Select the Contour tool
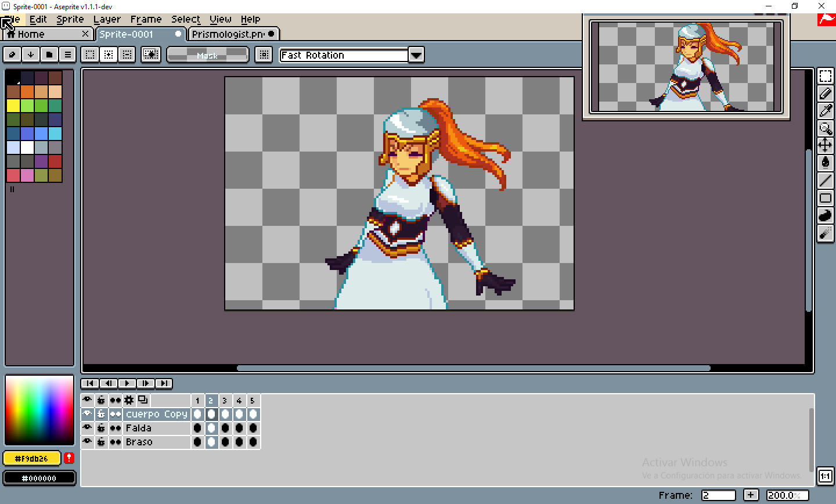Viewport: 836px width, 504px height. (x=825, y=215)
